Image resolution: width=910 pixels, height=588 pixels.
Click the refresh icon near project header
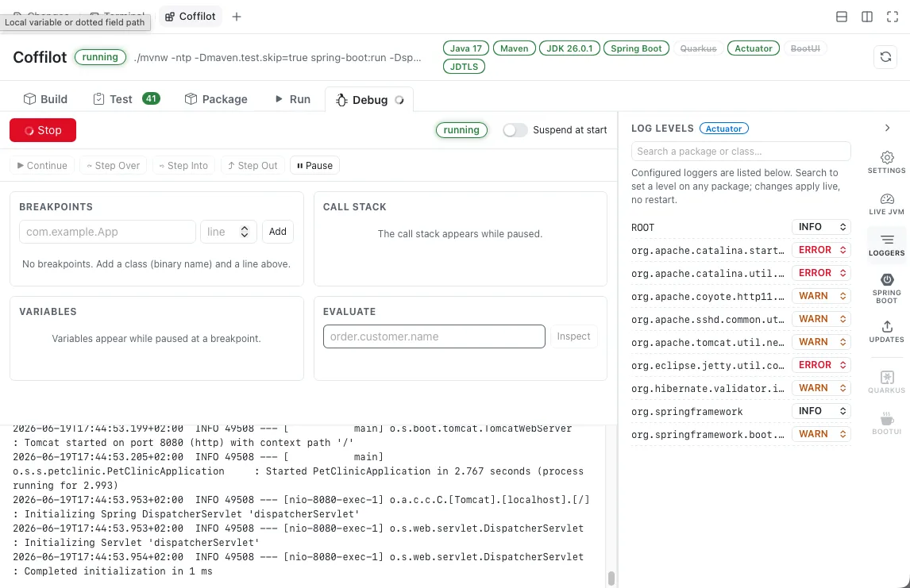click(885, 57)
